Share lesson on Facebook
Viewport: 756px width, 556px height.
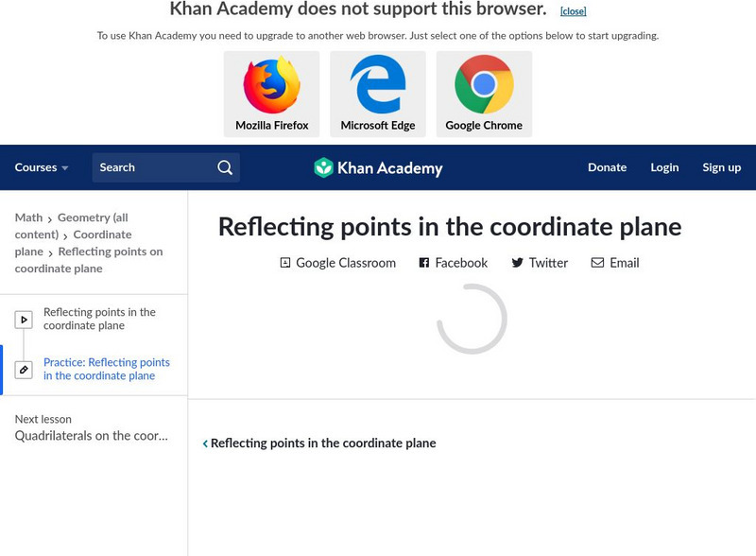(x=424, y=263)
